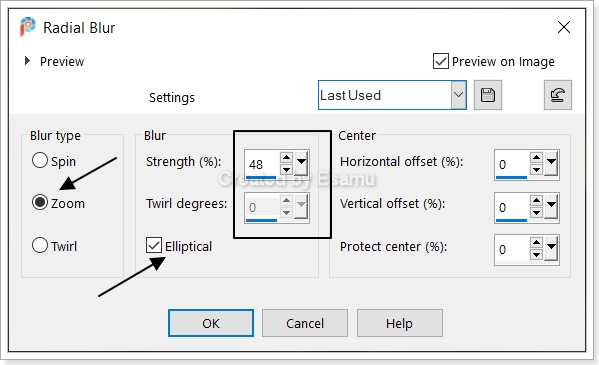The image size is (599, 365).
Task: Decrease Strength value with down arrow
Action: 286,169
